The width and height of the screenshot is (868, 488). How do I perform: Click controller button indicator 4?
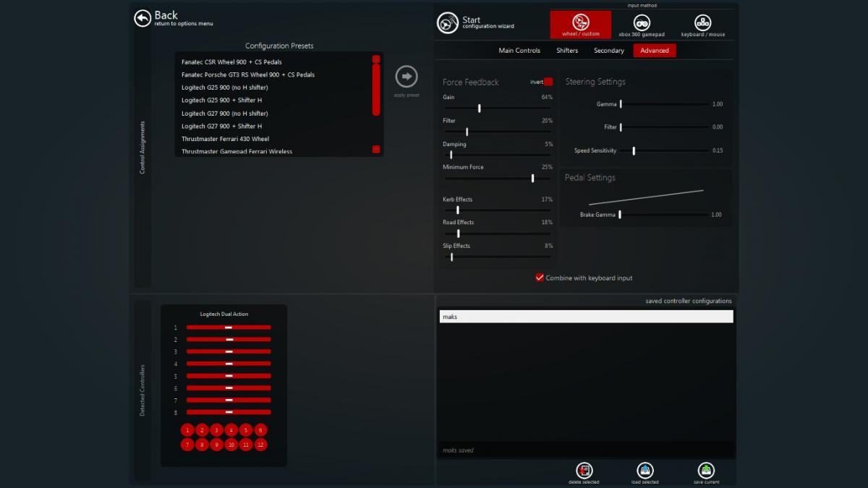click(231, 430)
